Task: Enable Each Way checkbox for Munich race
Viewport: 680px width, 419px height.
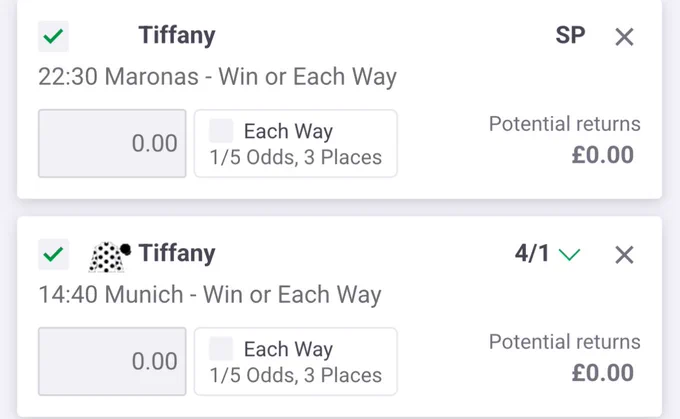Action: pyautogui.click(x=221, y=349)
